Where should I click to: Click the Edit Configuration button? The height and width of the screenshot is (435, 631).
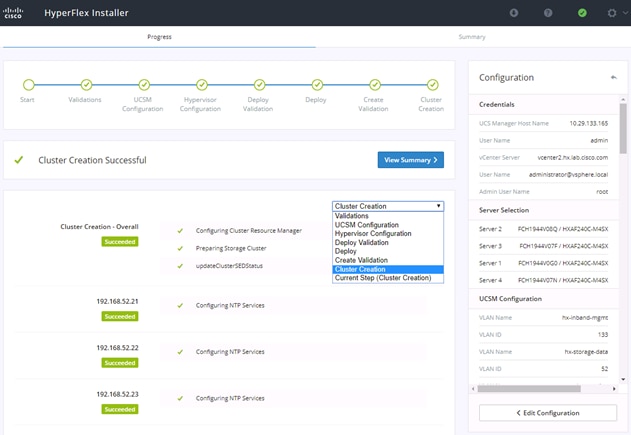pyautogui.click(x=548, y=413)
